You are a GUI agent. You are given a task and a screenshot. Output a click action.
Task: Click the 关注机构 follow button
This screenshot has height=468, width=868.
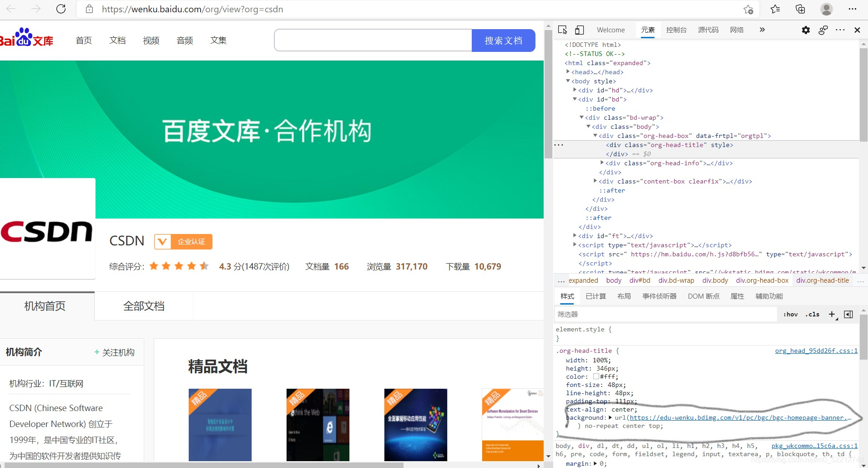[x=114, y=352]
